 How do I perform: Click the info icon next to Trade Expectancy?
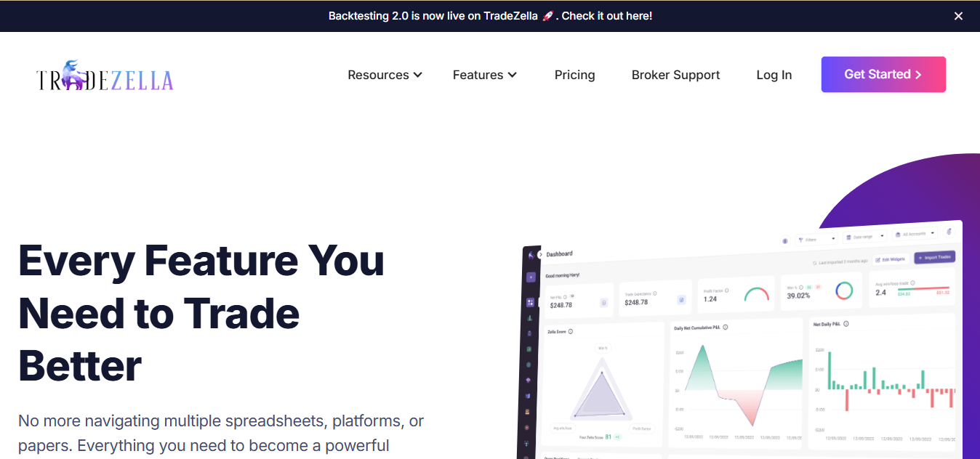click(x=655, y=293)
